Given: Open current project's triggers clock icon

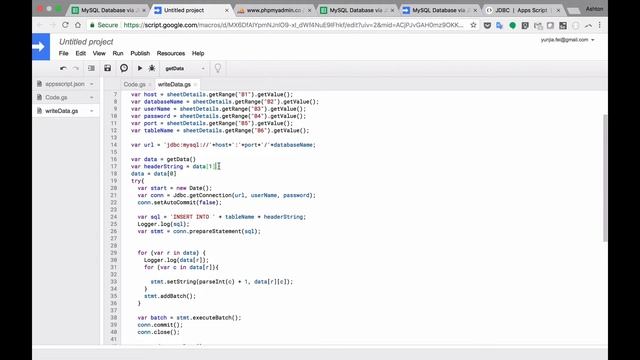Looking at the screenshot, I should point(124,68).
